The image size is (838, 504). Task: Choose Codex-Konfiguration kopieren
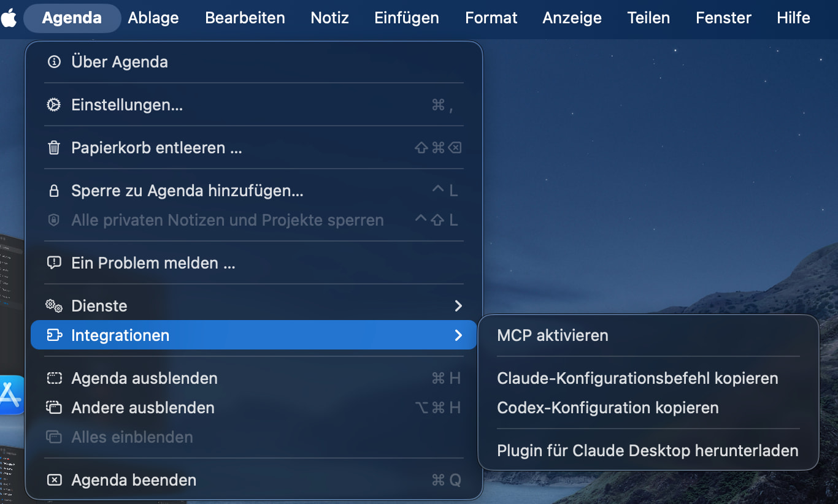pyautogui.click(x=607, y=408)
